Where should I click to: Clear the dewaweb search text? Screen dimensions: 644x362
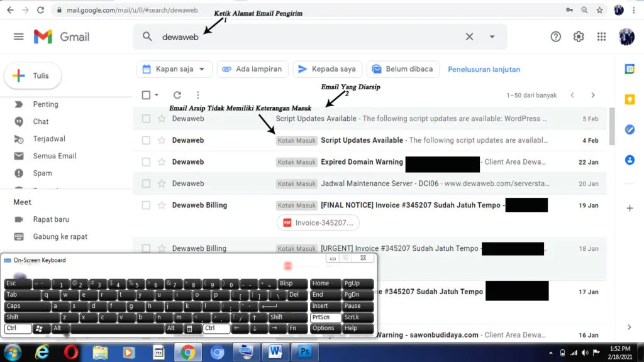469,36
